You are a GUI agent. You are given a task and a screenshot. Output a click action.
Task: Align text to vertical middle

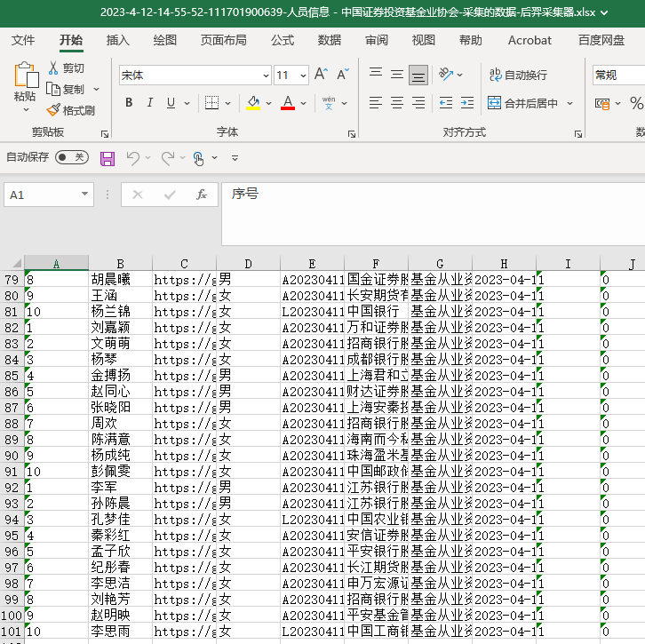point(397,75)
